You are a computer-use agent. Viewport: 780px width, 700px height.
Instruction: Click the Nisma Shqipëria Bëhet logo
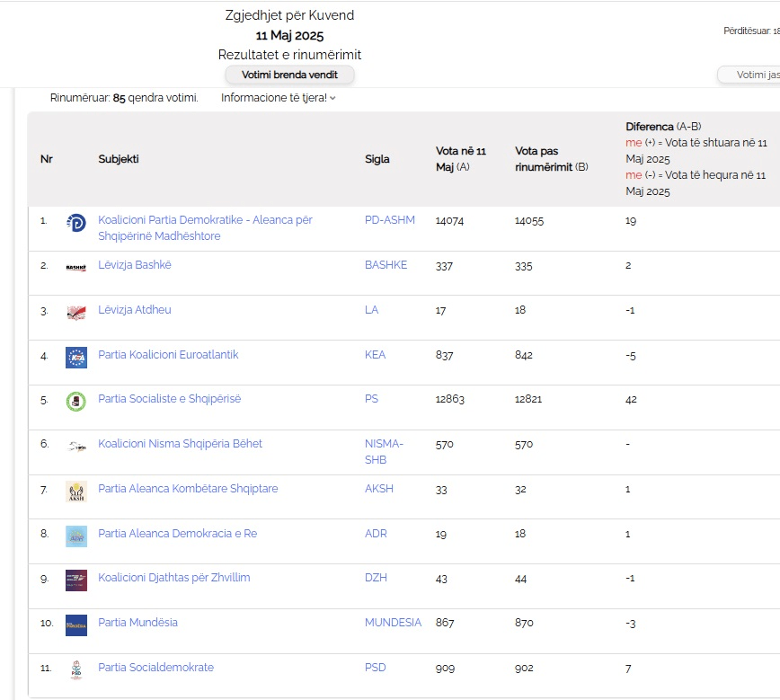pyautogui.click(x=76, y=446)
